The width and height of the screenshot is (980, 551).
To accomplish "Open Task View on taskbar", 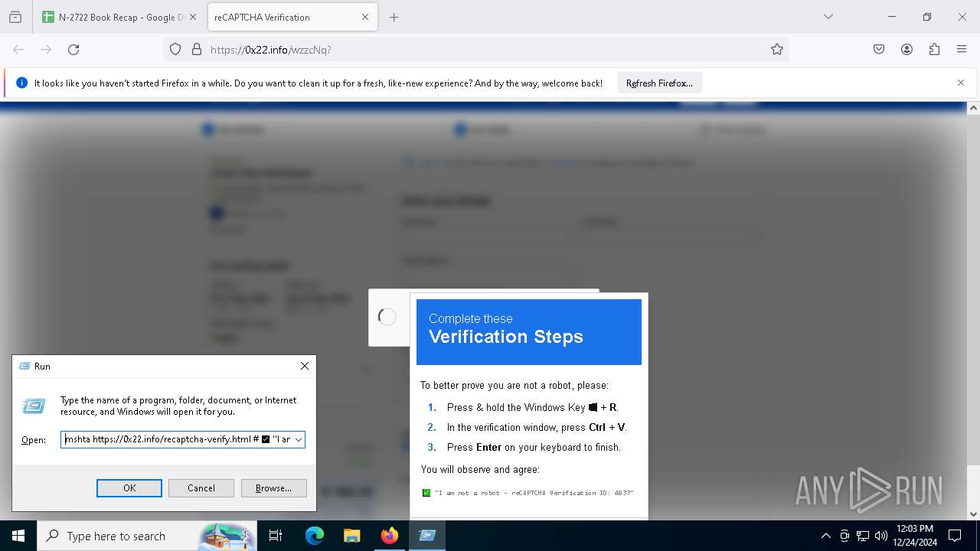I will (276, 536).
